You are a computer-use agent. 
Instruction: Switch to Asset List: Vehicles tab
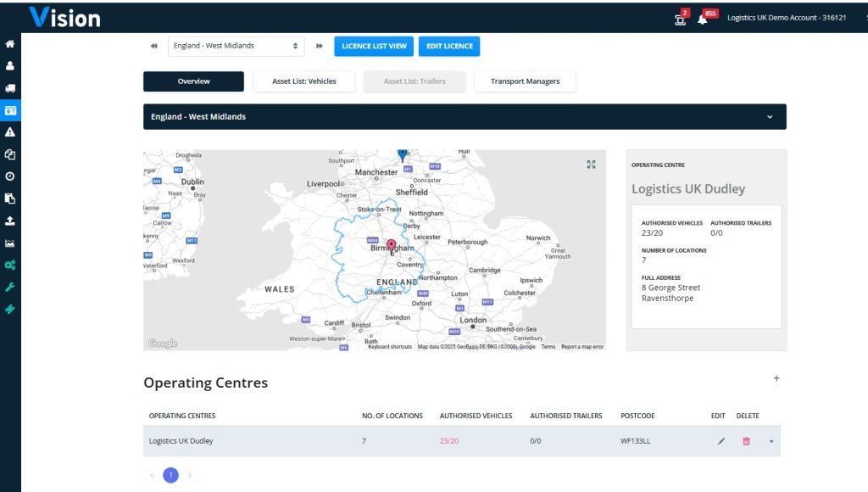tap(304, 81)
